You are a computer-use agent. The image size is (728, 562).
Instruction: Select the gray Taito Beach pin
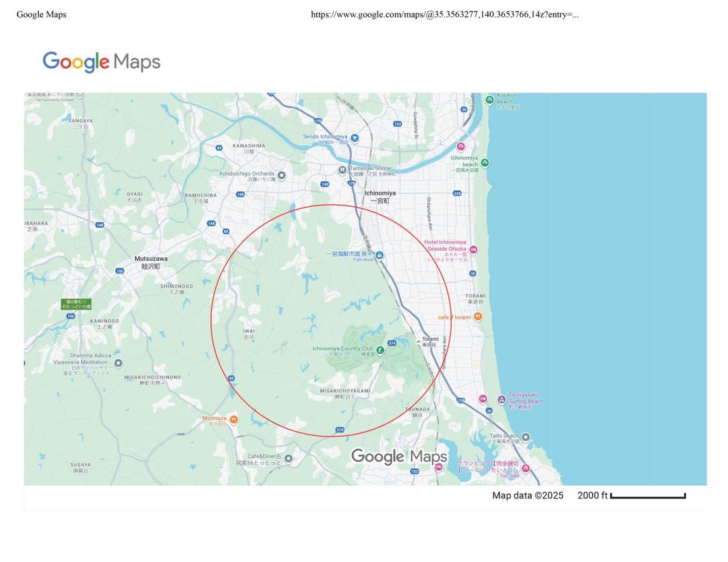pyautogui.click(x=526, y=437)
